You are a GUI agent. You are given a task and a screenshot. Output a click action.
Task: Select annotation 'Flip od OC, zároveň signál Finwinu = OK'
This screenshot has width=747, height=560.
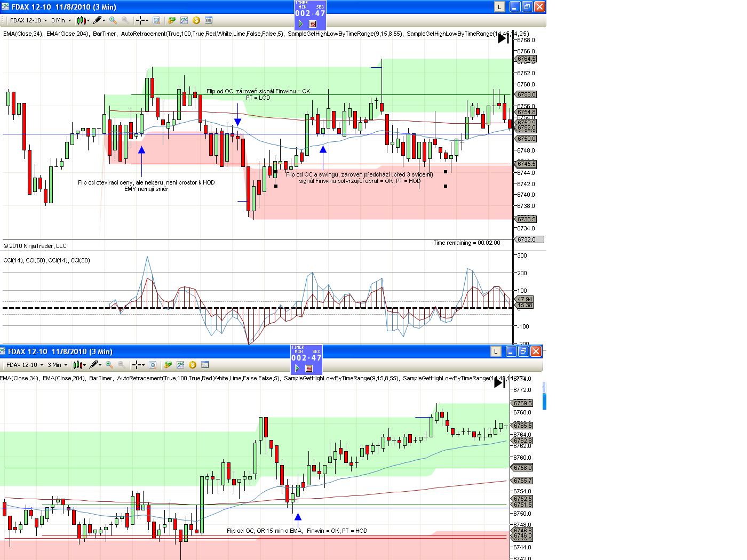point(258,91)
